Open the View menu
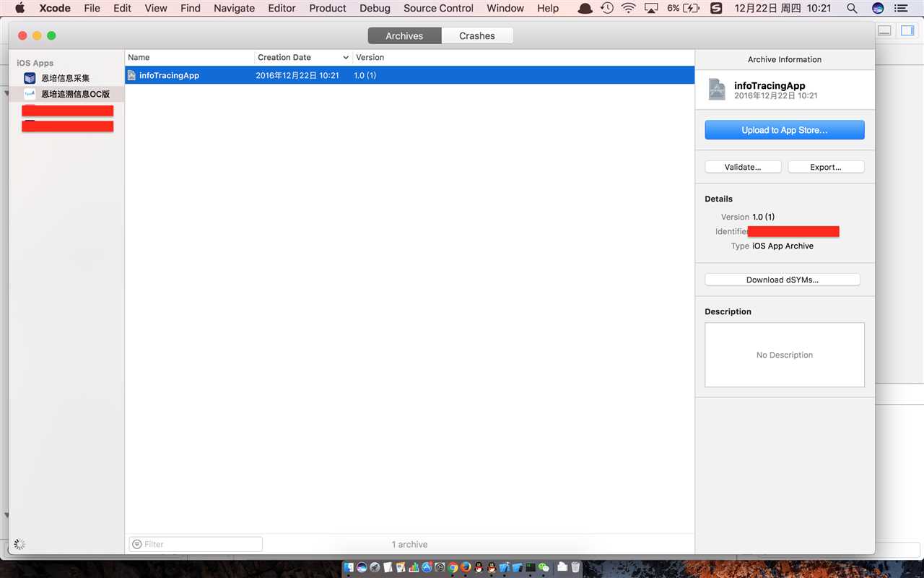Screen dimensions: 924x578 pyautogui.click(x=156, y=8)
